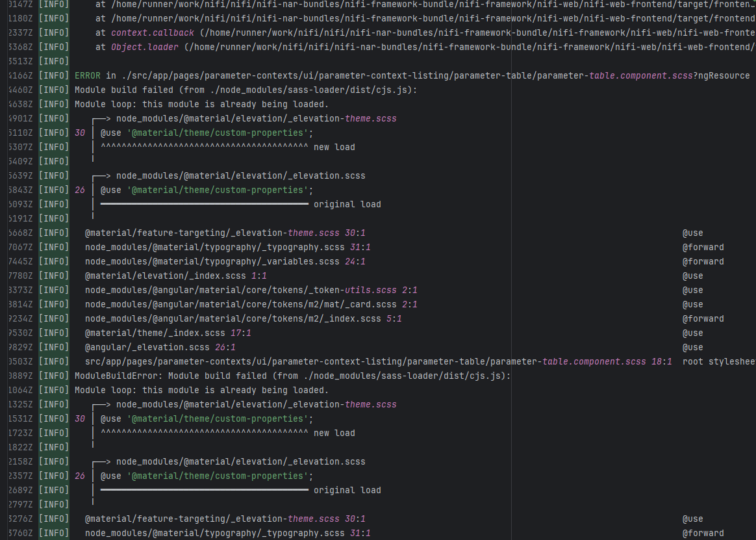Click the blank log line above ERROR
756x540 pixels.
pyautogui.click(x=260, y=61)
